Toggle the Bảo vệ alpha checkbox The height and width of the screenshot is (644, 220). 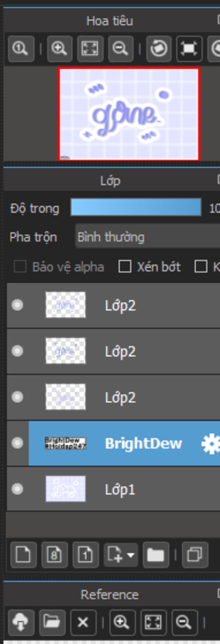(x=20, y=266)
